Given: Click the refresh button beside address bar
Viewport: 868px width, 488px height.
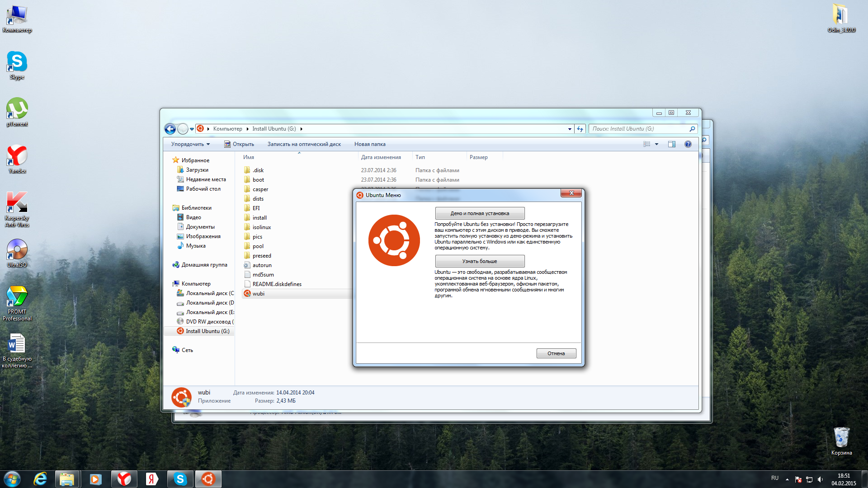Looking at the screenshot, I should [x=580, y=129].
